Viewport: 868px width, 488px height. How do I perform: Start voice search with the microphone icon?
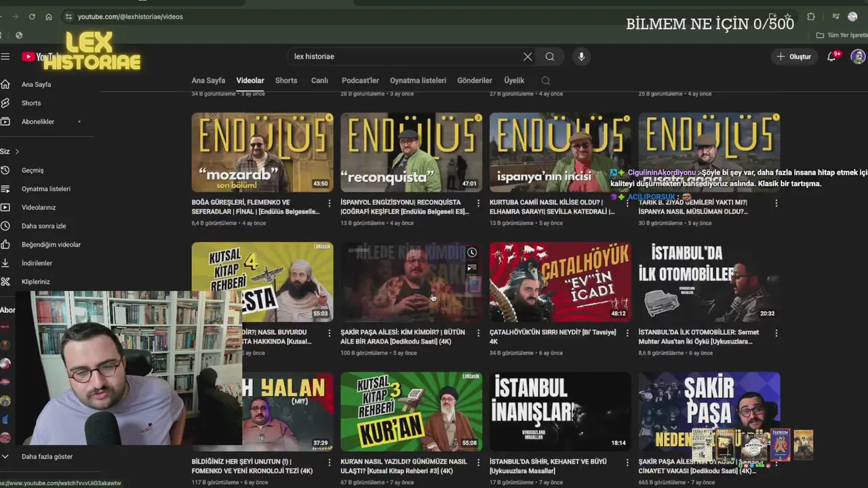point(581,57)
